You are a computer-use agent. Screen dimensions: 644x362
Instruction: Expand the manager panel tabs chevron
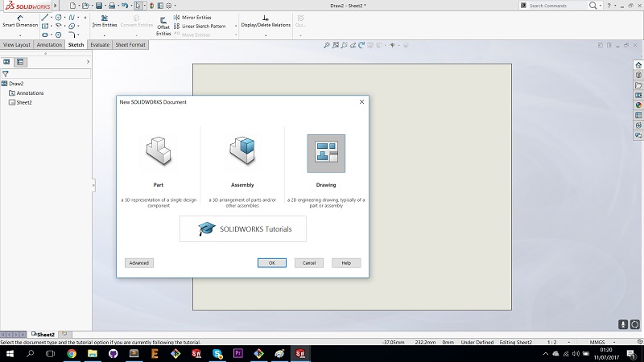click(x=88, y=62)
